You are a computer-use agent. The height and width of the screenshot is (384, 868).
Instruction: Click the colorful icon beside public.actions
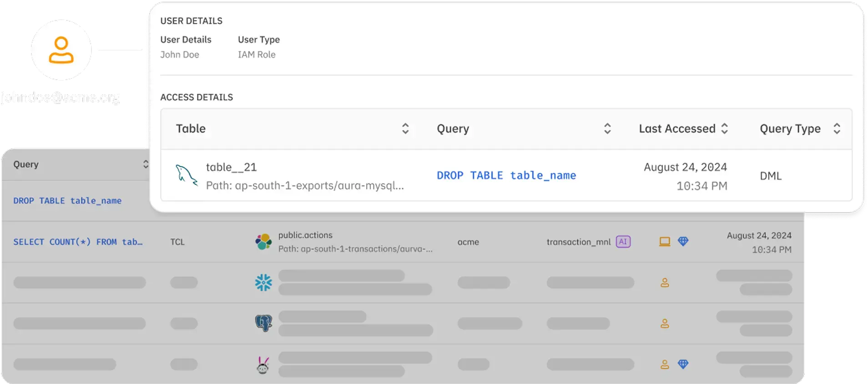[x=263, y=242]
